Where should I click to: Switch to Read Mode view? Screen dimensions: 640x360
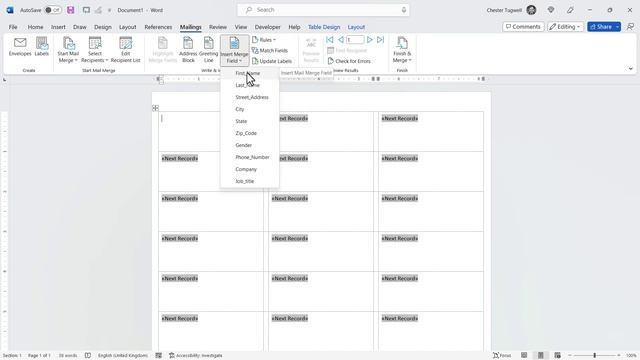[524, 356]
